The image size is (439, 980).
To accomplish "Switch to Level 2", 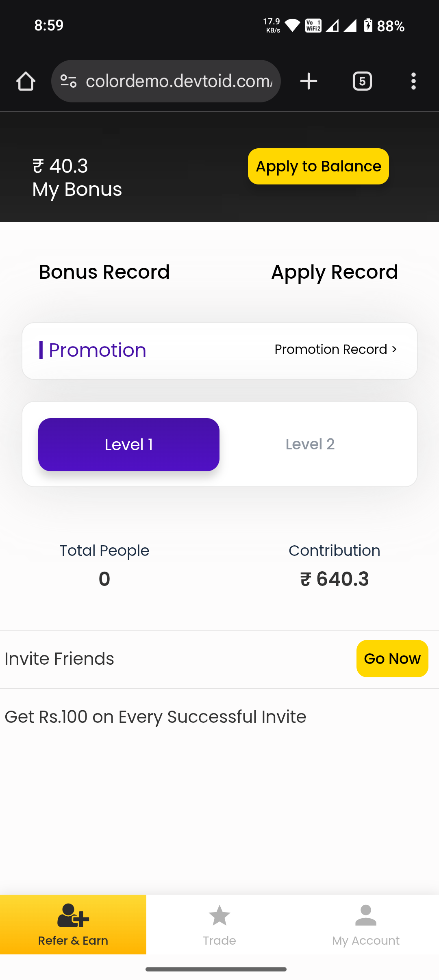I will click(310, 444).
